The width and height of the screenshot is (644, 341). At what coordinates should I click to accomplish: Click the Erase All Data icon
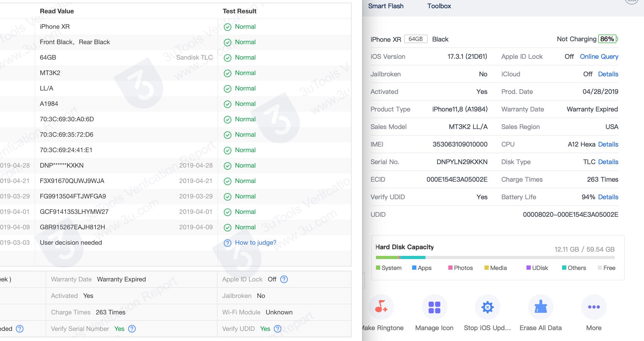[x=541, y=307]
